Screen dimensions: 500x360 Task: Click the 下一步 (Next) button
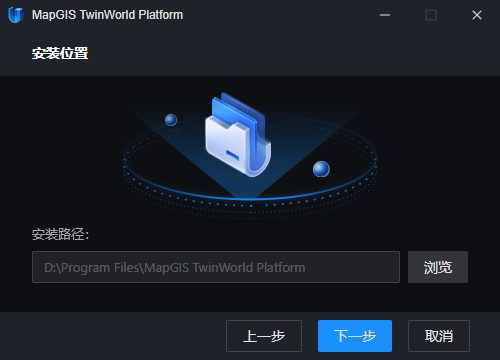355,336
